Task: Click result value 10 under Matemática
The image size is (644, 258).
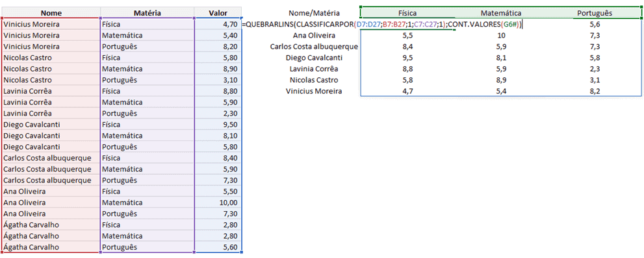Action: (x=500, y=35)
